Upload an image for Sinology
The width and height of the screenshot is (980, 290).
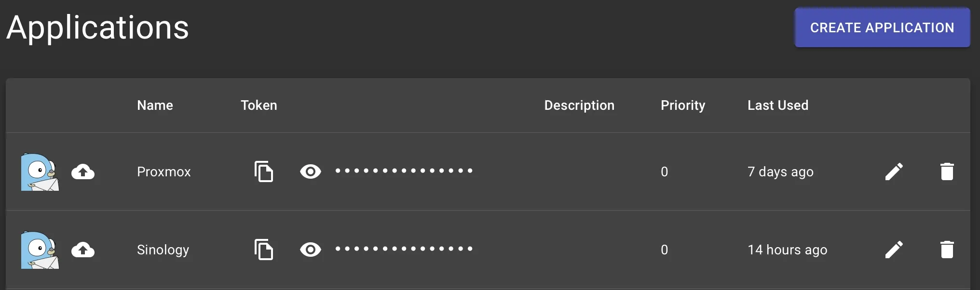point(83,250)
